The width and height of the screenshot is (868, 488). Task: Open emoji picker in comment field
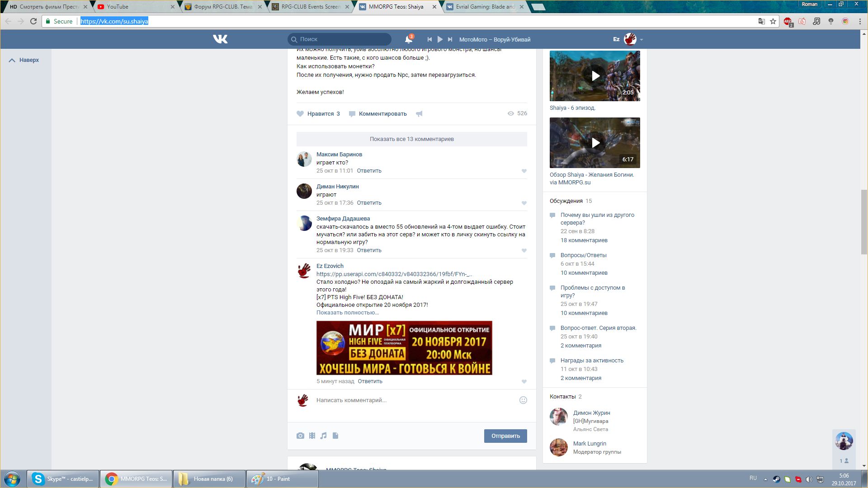tap(523, 400)
